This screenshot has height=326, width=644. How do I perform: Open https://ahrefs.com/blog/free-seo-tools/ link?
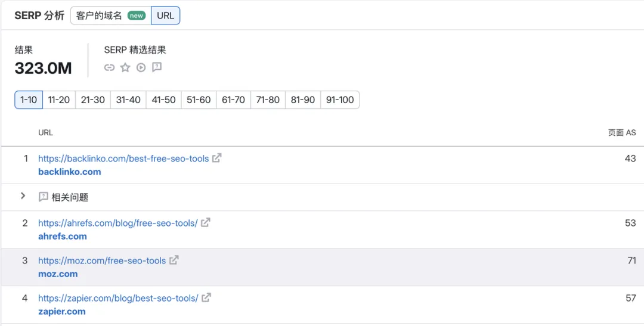coord(118,223)
